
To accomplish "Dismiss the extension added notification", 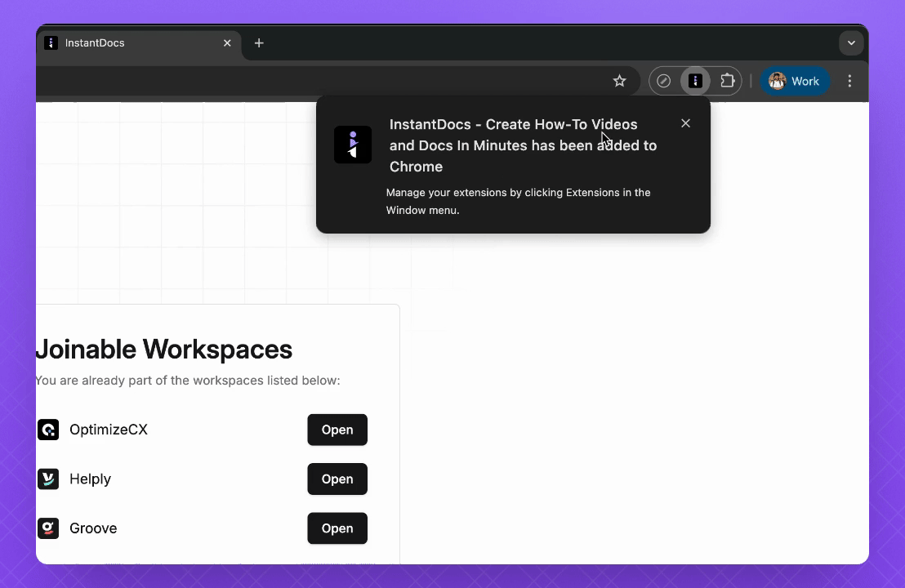I will [x=685, y=123].
